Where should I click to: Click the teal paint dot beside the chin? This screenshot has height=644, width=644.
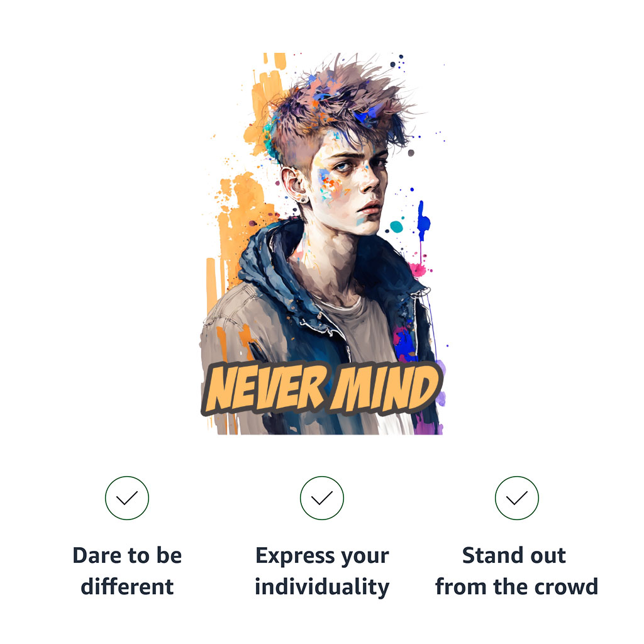point(396,226)
